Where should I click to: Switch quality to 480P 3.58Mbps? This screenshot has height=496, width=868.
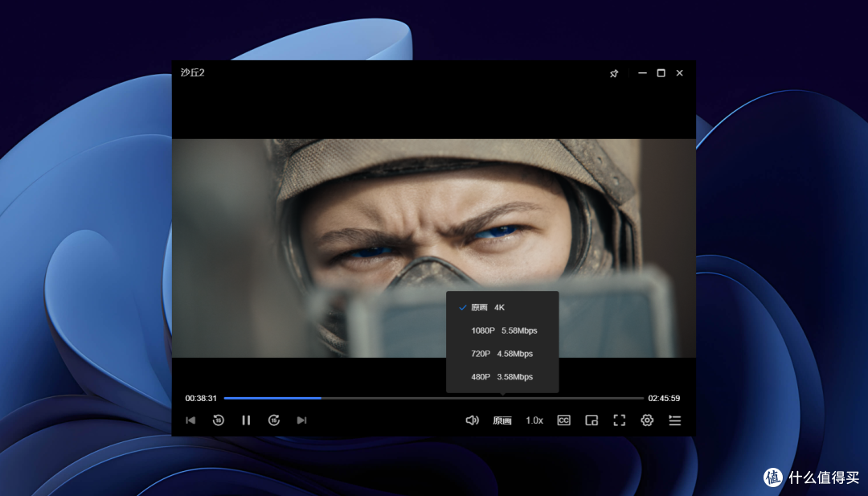tap(502, 377)
